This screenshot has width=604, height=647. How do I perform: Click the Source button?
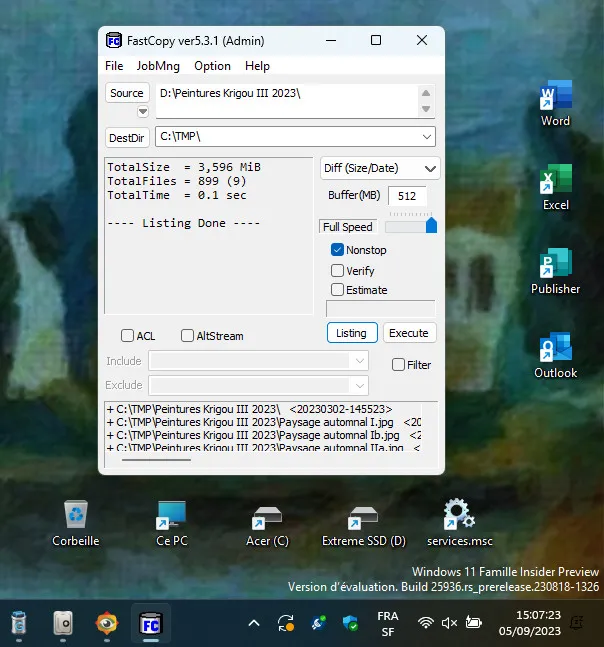(x=127, y=93)
